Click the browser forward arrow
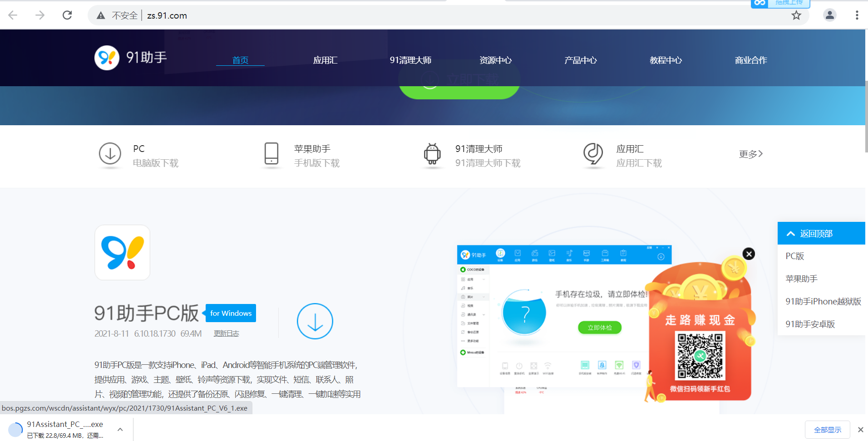This screenshot has width=868, height=441. point(40,15)
